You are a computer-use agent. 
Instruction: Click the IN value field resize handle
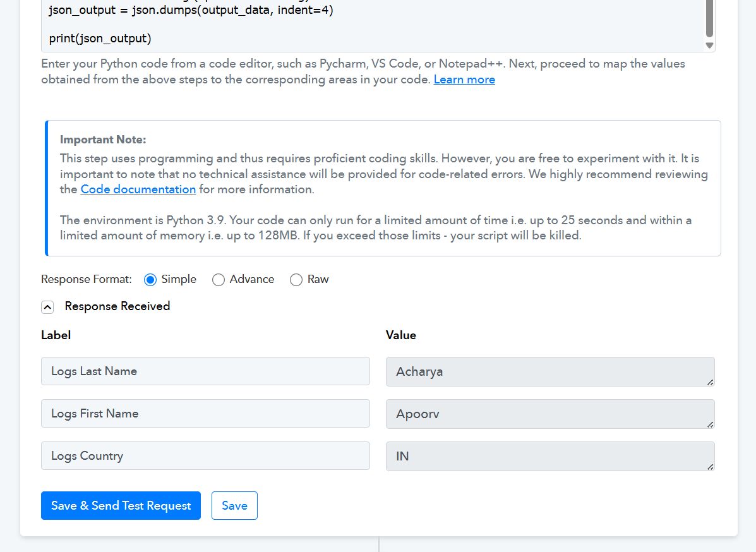[710, 466]
